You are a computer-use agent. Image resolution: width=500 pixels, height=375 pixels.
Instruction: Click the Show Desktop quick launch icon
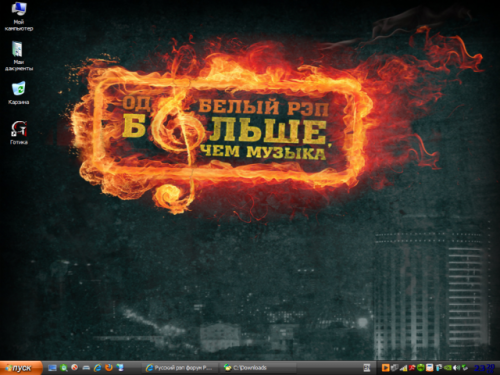52,368
